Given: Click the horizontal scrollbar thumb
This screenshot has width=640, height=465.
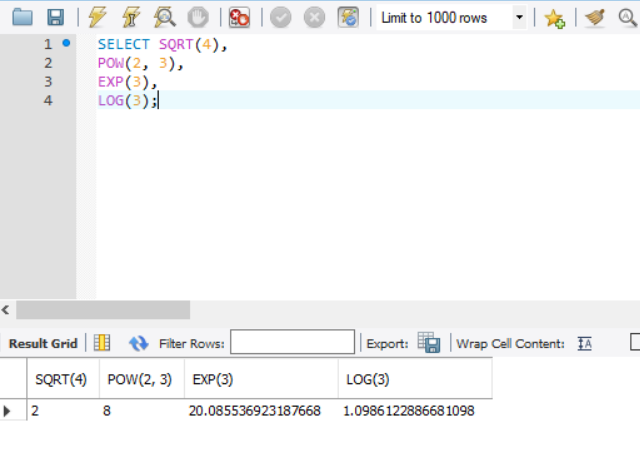Looking at the screenshot, I should pos(103,310).
